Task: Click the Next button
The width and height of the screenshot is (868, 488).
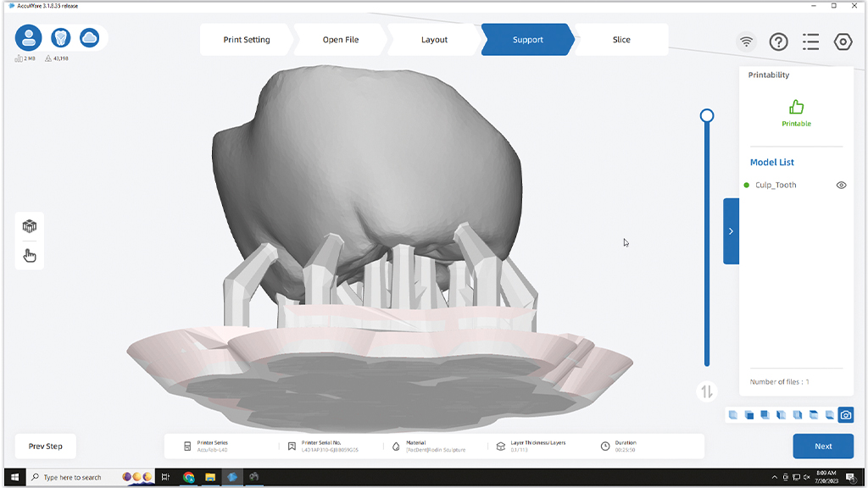Action: [823, 446]
